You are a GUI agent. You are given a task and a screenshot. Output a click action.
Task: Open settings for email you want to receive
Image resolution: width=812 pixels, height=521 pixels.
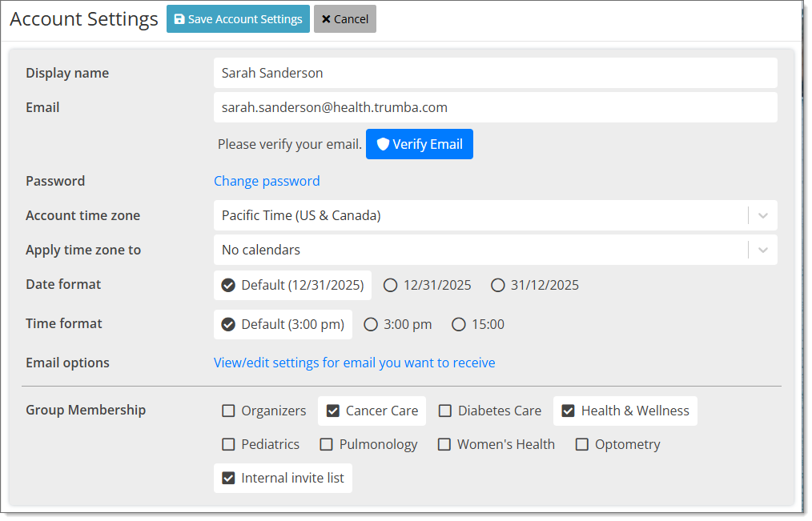pyautogui.click(x=354, y=363)
